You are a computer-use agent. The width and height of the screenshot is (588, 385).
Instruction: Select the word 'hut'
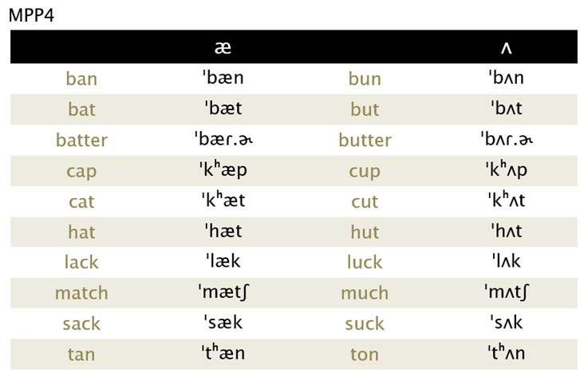coord(365,232)
